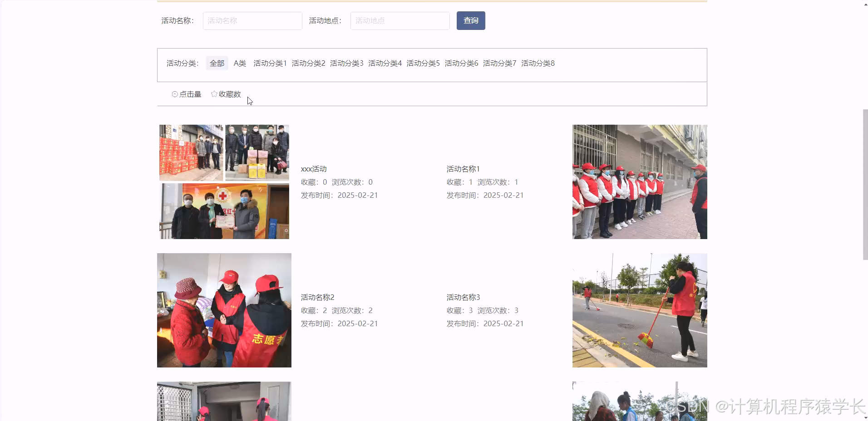Filter activities by 活动分类1
Viewport: 868px width, 421px height.
270,64
